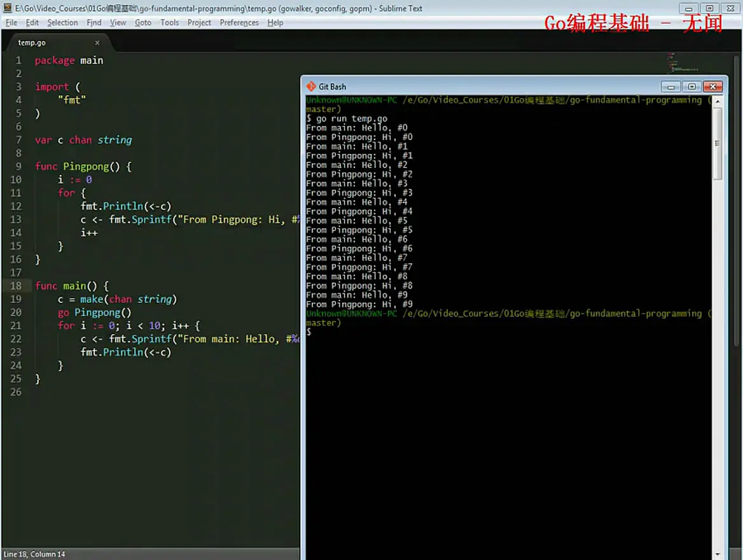The height and width of the screenshot is (560, 743).
Task: Click 'From main: Hello, #5' output line
Action: (357, 221)
